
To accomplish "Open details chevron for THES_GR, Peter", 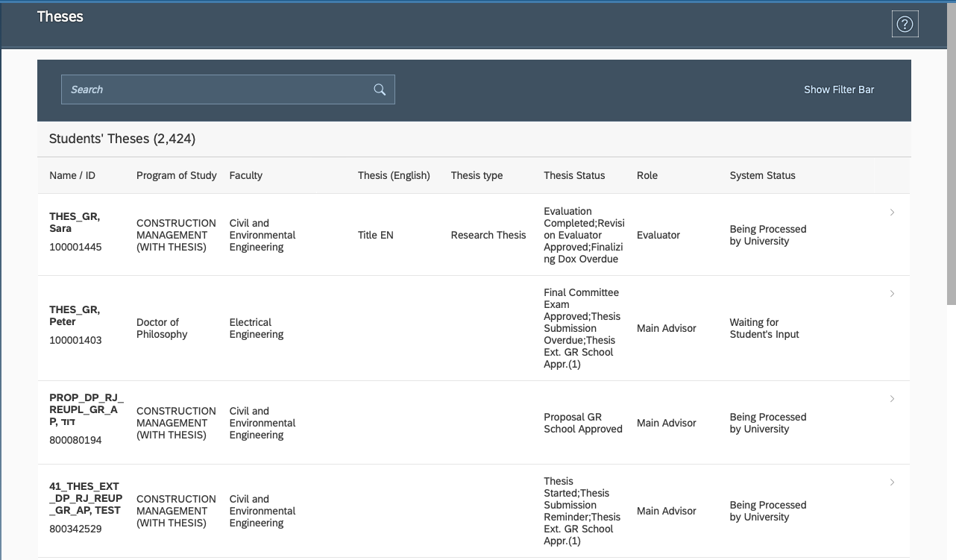I will (892, 294).
